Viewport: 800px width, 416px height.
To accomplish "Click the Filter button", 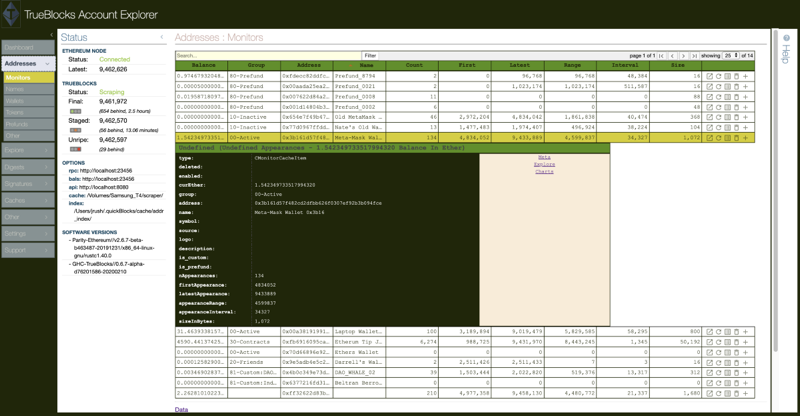I will pos(370,55).
